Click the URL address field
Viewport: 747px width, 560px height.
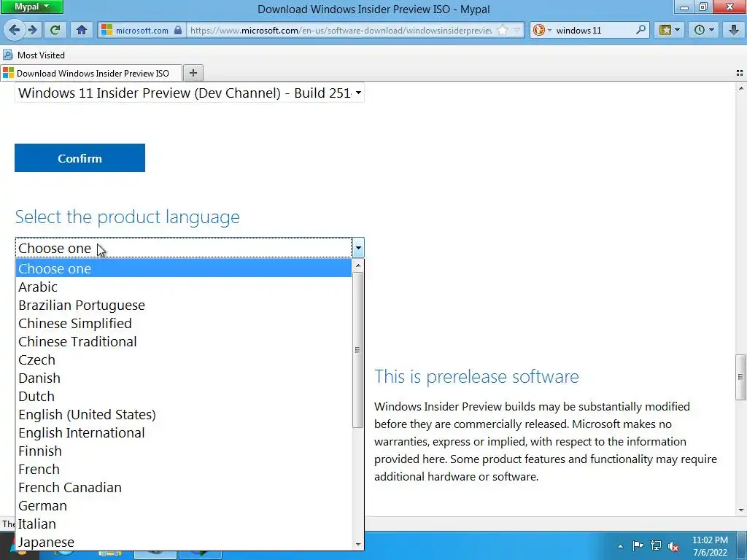tap(341, 30)
